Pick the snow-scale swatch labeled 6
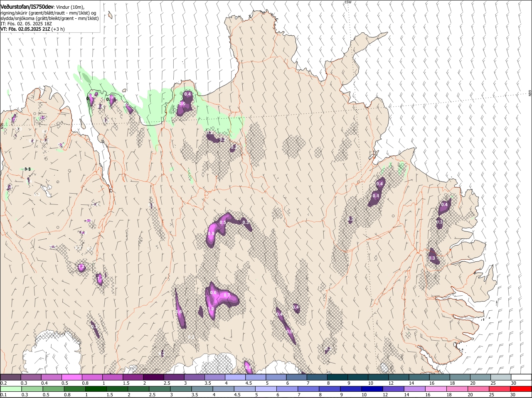 (297, 377)
